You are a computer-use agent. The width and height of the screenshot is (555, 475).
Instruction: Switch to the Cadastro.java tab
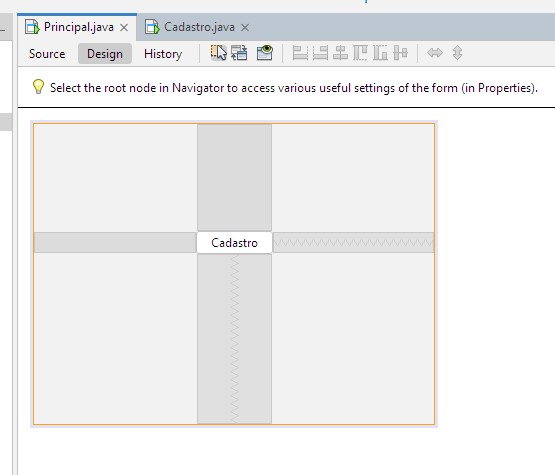click(199, 27)
